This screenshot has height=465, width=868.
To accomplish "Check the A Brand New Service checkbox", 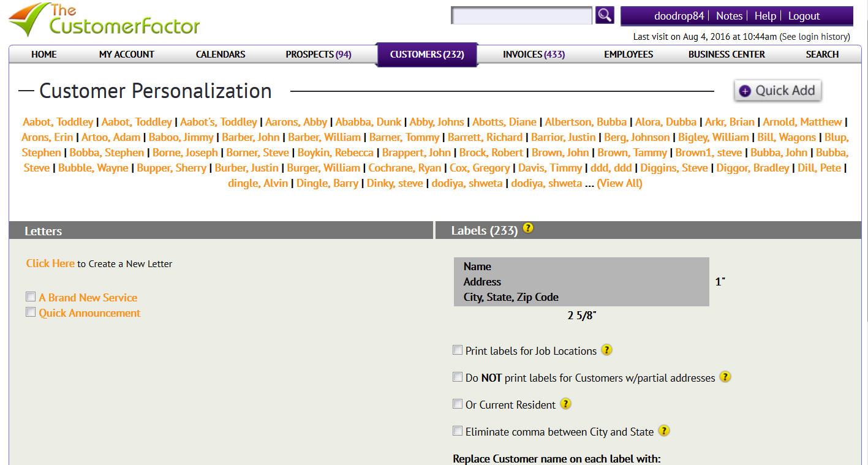I will point(31,297).
